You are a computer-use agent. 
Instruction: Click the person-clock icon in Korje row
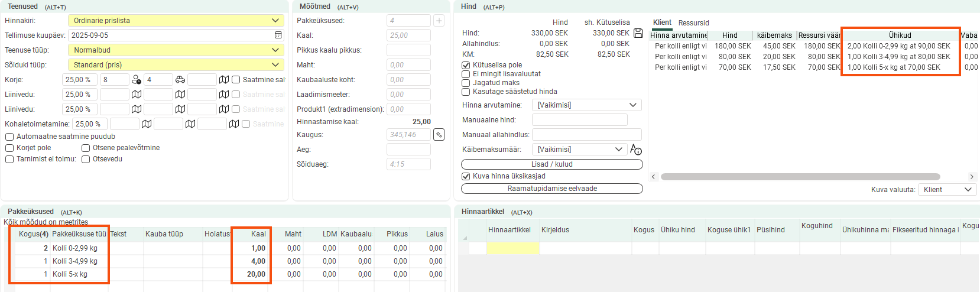[x=137, y=80]
